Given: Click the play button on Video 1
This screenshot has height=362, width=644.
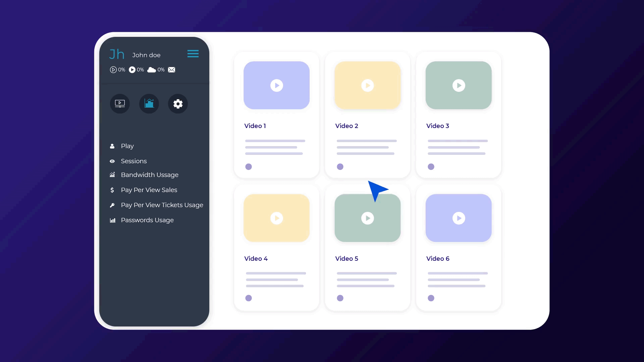Looking at the screenshot, I should [276, 85].
